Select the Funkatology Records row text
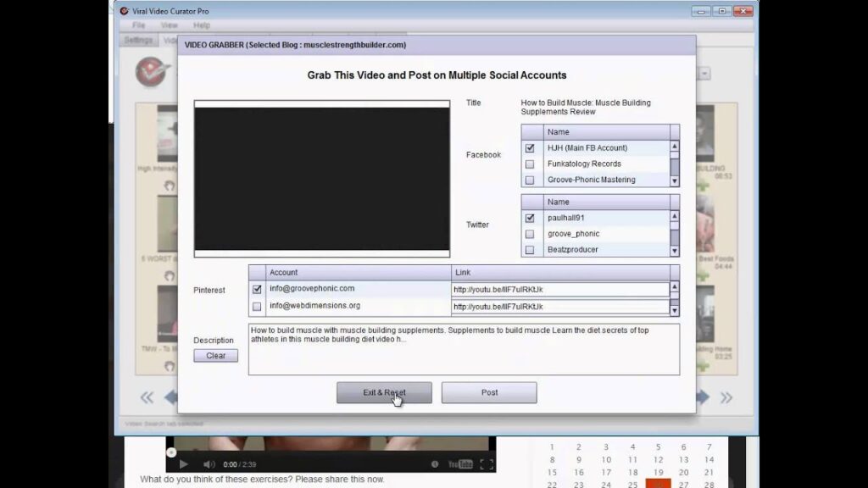 584,164
